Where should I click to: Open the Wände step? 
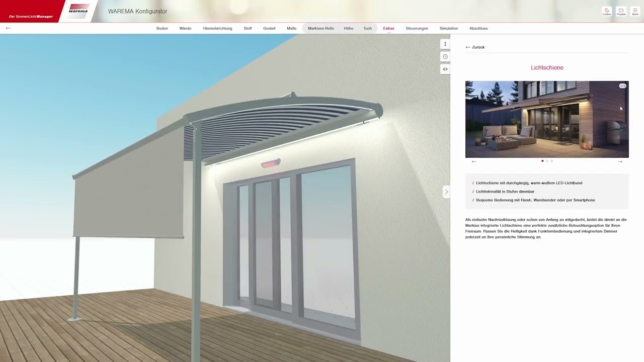click(185, 28)
